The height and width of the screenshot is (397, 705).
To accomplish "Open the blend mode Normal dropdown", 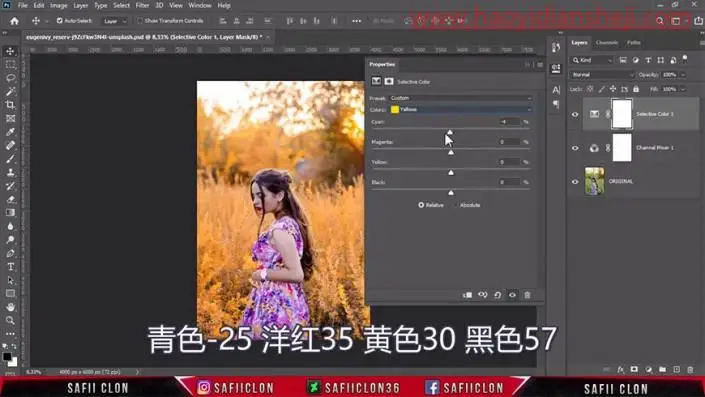I will point(602,75).
